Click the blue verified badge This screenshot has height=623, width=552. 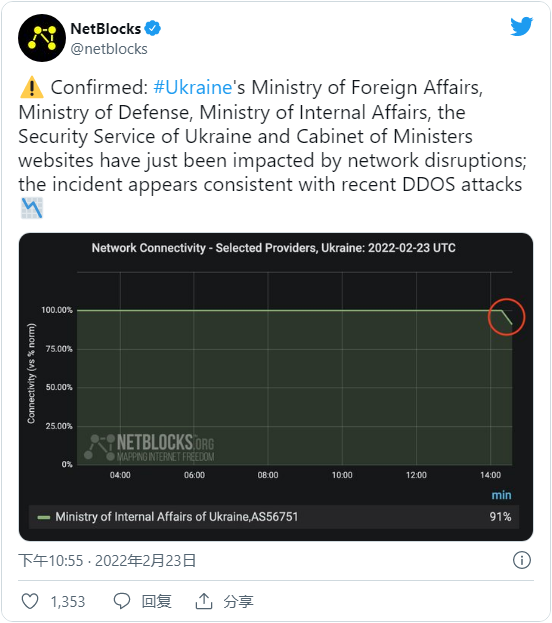coord(153,29)
